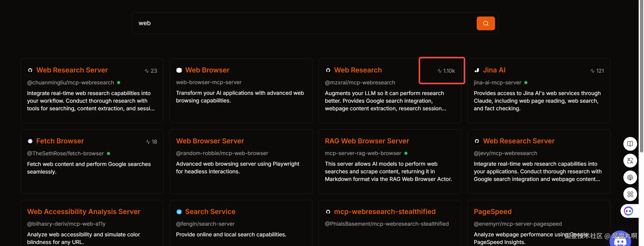The image size is (644, 246).
Task: Open the Web Research title by mzxrai
Action: tap(358, 70)
